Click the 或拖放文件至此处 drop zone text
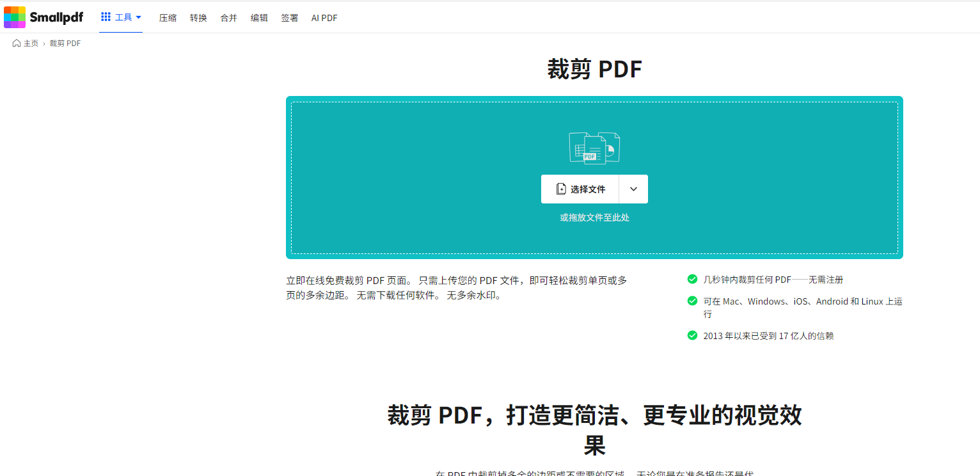 coord(594,218)
